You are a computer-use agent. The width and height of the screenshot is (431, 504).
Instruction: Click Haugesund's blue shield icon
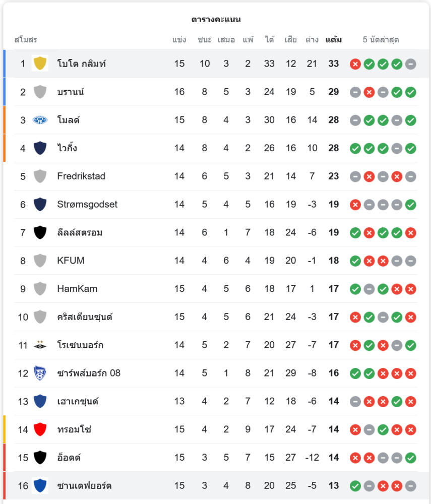(x=40, y=401)
